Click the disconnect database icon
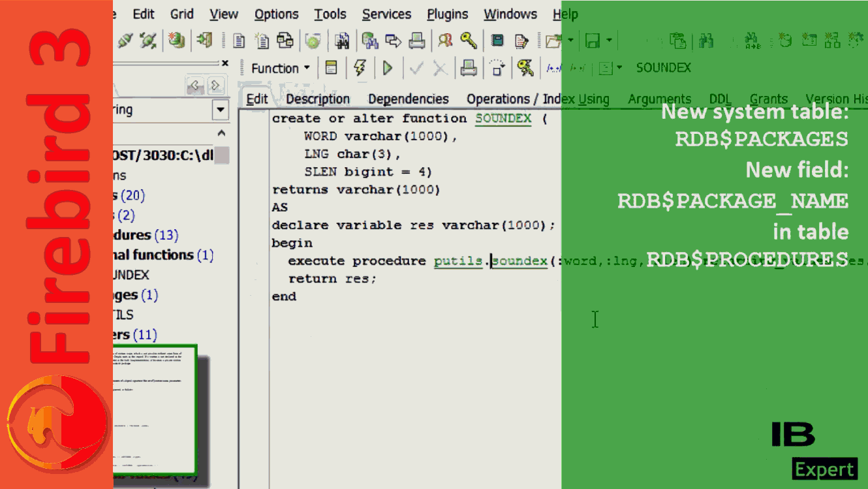This screenshot has height=489, width=868. [148, 40]
